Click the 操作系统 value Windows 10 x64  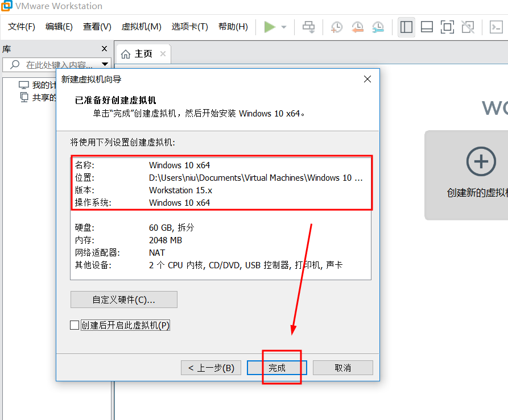click(x=180, y=202)
